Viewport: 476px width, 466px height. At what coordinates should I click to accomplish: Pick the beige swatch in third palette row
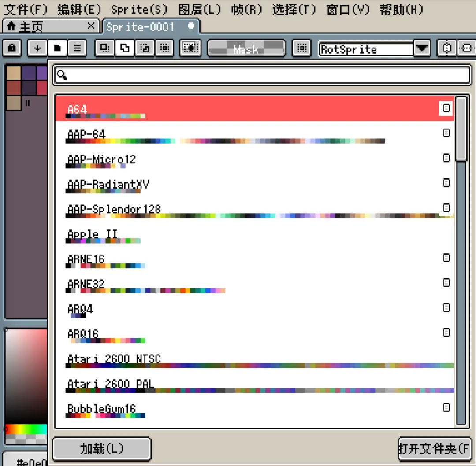tap(14, 103)
